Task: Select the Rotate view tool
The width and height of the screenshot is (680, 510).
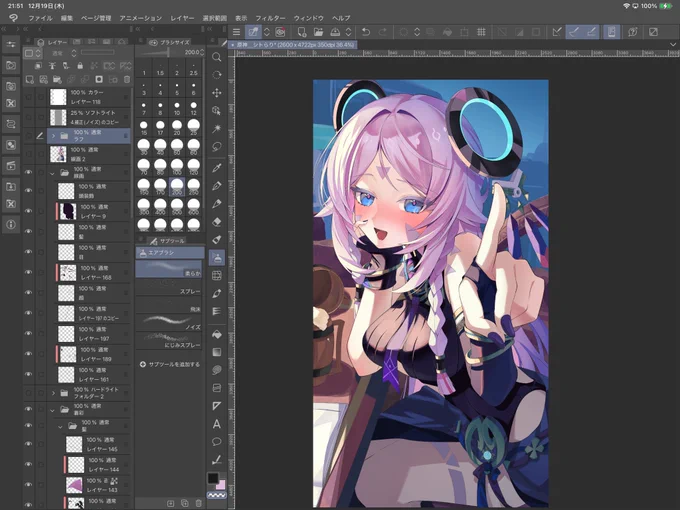Action: pos(217,75)
